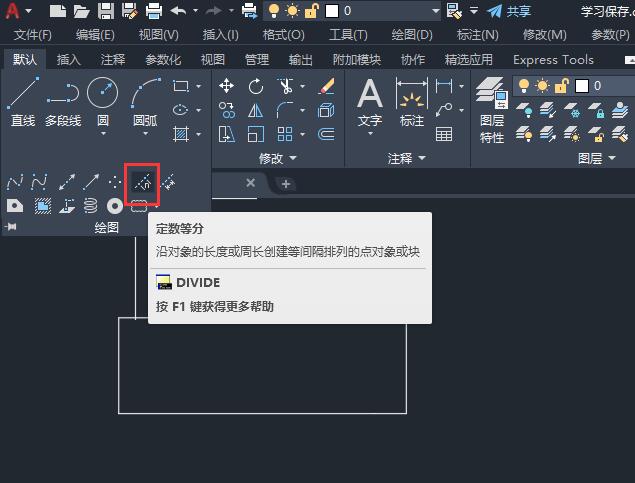This screenshot has height=483, width=635.
Task: Click the Scale tool icon
Action: (x=256, y=134)
